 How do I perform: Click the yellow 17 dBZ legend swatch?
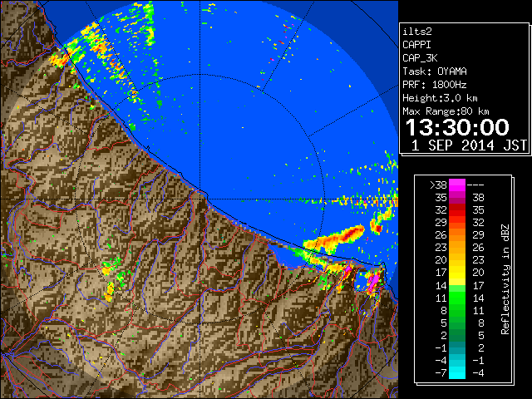coord(457,273)
